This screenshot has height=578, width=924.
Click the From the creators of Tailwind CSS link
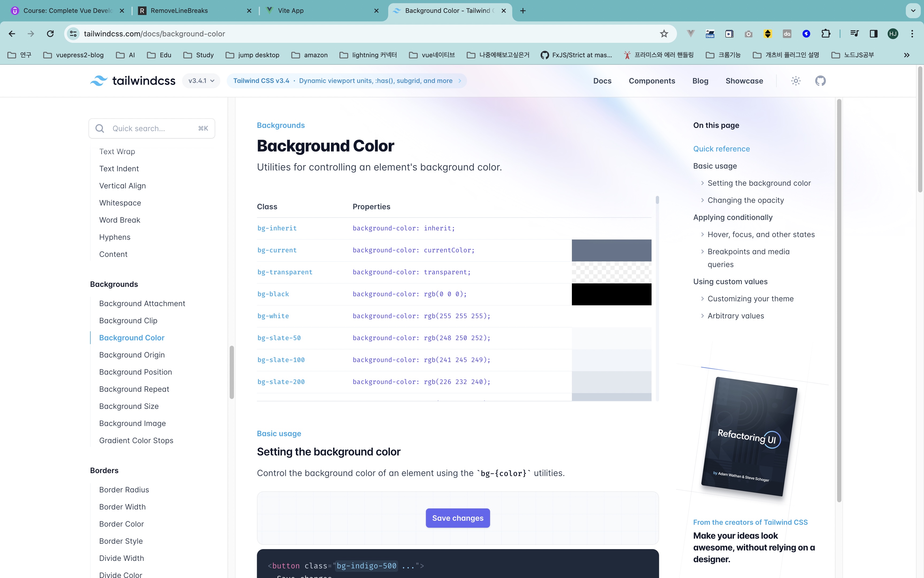coord(750,522)
